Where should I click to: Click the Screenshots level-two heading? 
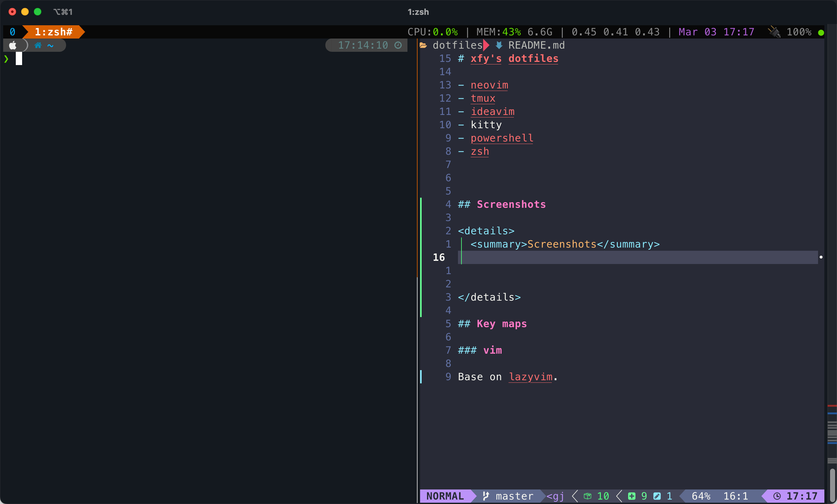tap(511, 204)
